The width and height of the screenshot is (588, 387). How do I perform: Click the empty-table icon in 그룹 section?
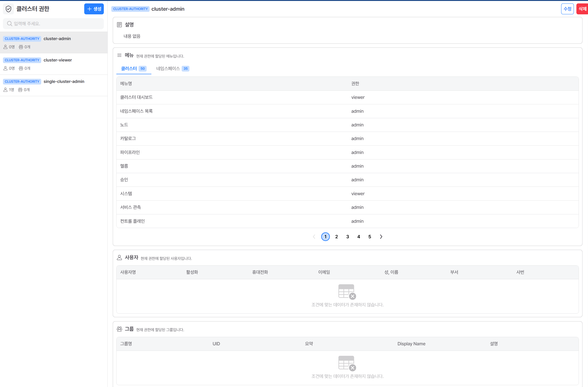coord(347,363)
